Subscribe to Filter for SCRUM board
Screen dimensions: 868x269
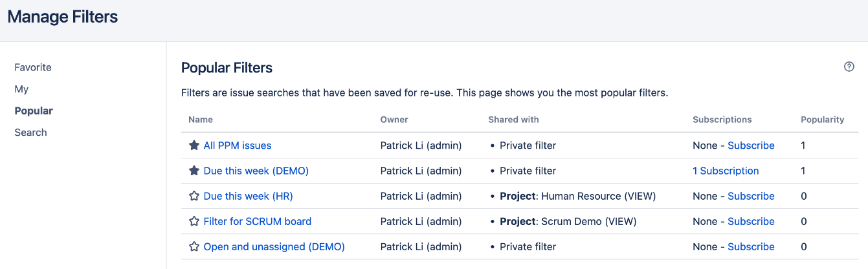751,221
